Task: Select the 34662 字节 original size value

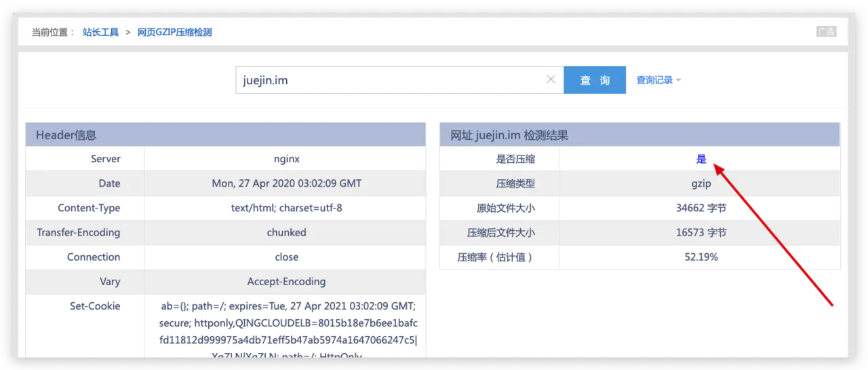Action: (x=701, y=208)
